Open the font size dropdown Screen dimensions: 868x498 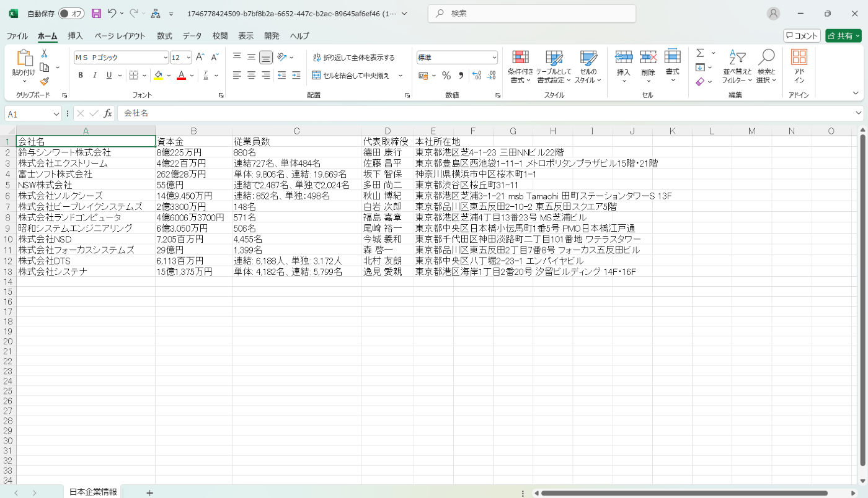coord(188,58)
